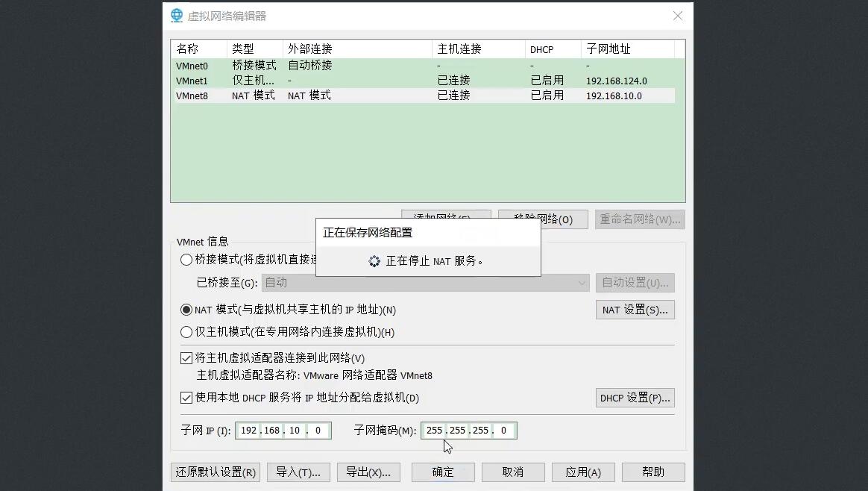This screenshot has height=491, width=868.
Task: Click the 主机虚拟适配器名称 label text
Action: pos(248,375)
